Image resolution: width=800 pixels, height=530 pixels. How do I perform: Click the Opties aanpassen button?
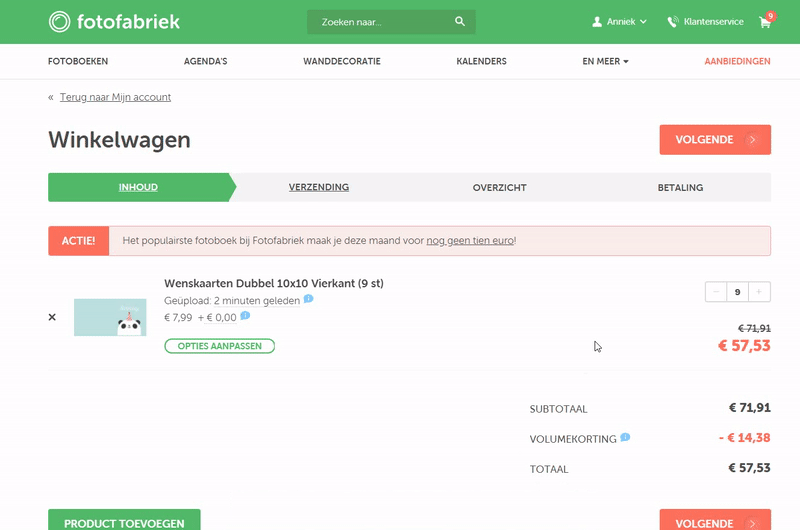click(x=219, y=346)
